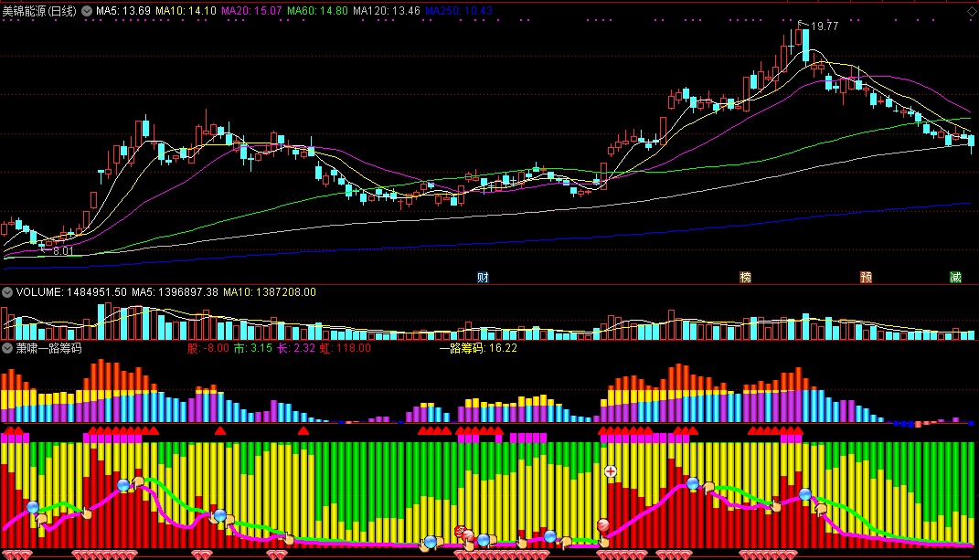Image resolution: width=979 pixels, height=560 pixels.
Task: Click the yellow MA10: 14.10 legend
Action: click(186, 11)
